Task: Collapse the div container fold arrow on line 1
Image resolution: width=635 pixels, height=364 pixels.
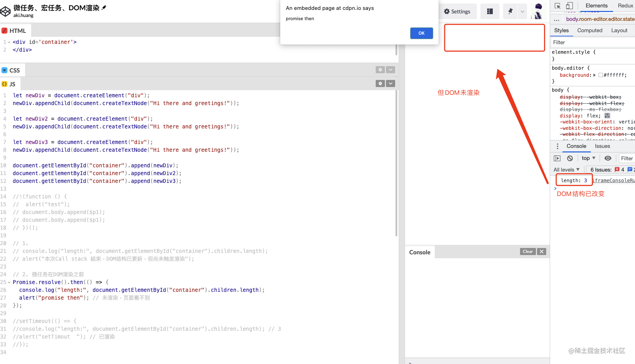Action: [x=9, y=42]
